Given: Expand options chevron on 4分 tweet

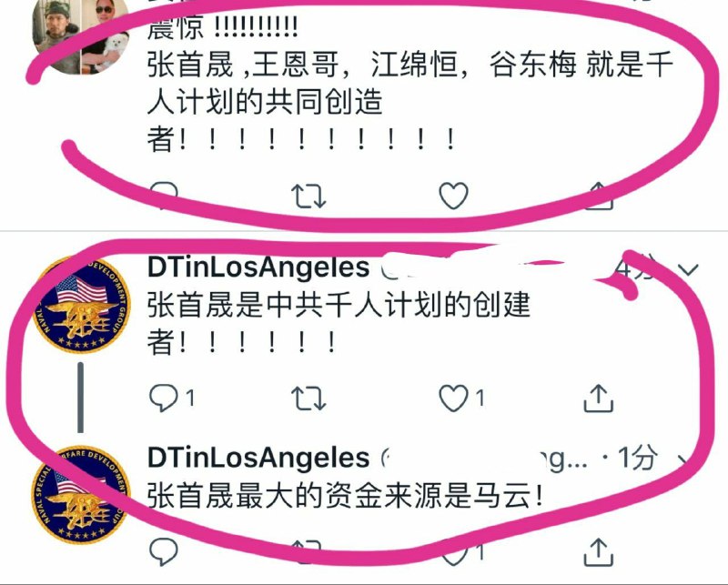Looking at the screenshot, I should pos(689,268).
